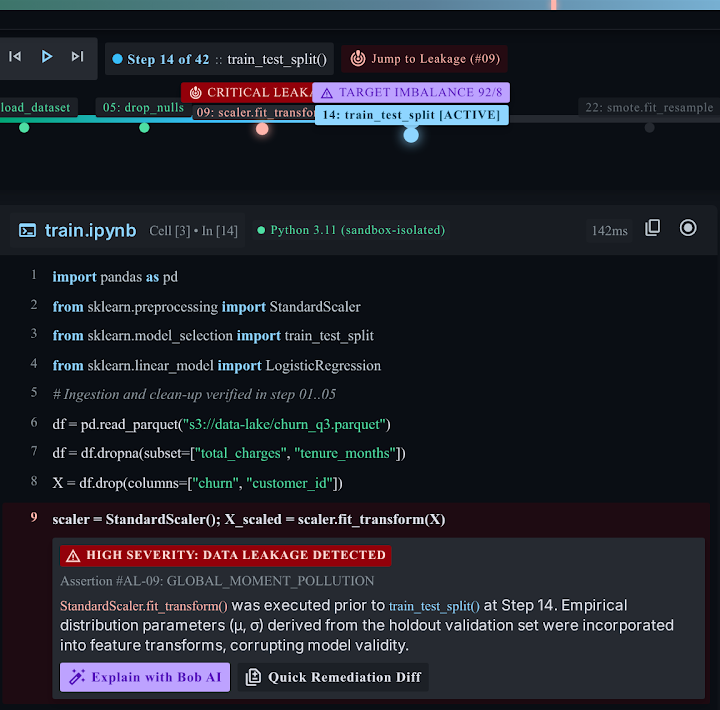Follow the StandardScaler.fit_transform() link
The width and height of the screenshot is (720, 710).
point(144,606)
